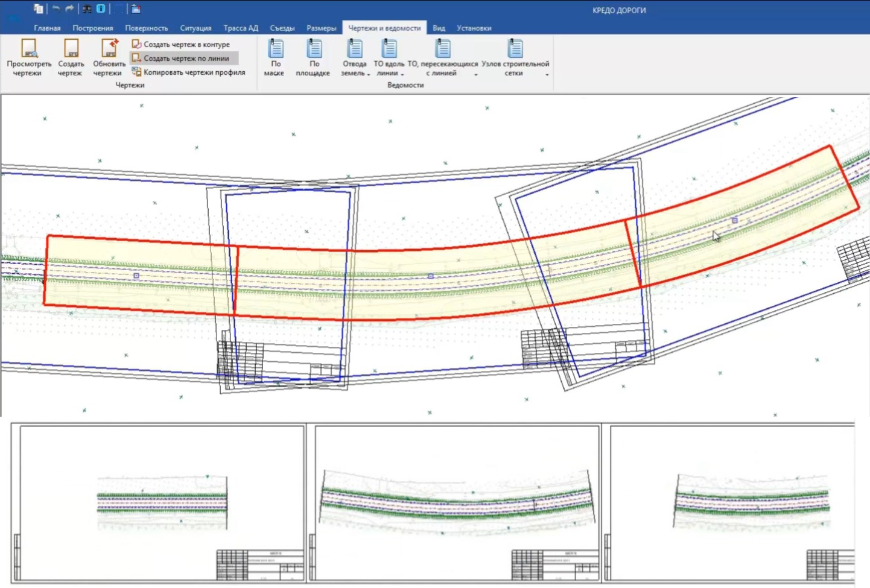This screenshot has width=870, height=588.
Task: Click the redo arrow in quick toolbar
Action: (x=69, y=8)
